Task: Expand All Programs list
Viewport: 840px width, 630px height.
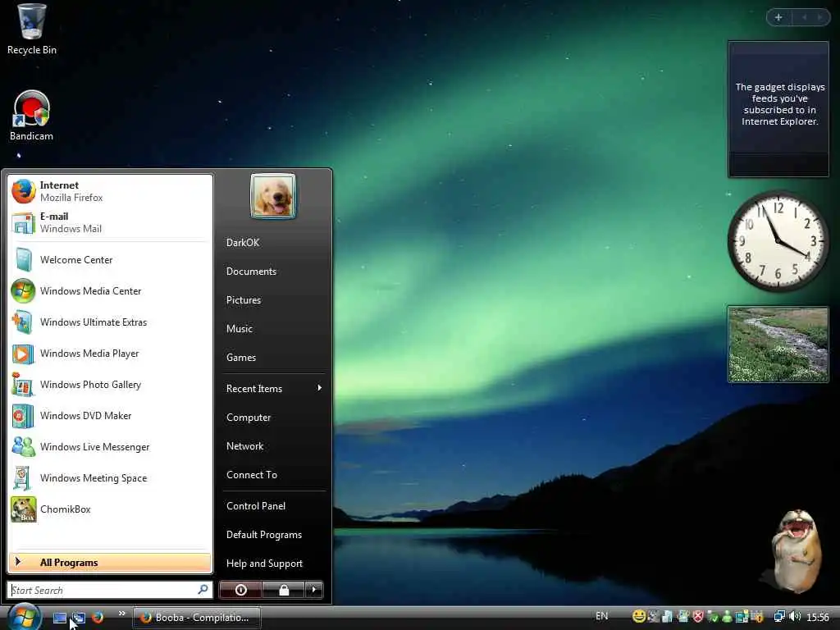Action: tap(110, 563)
